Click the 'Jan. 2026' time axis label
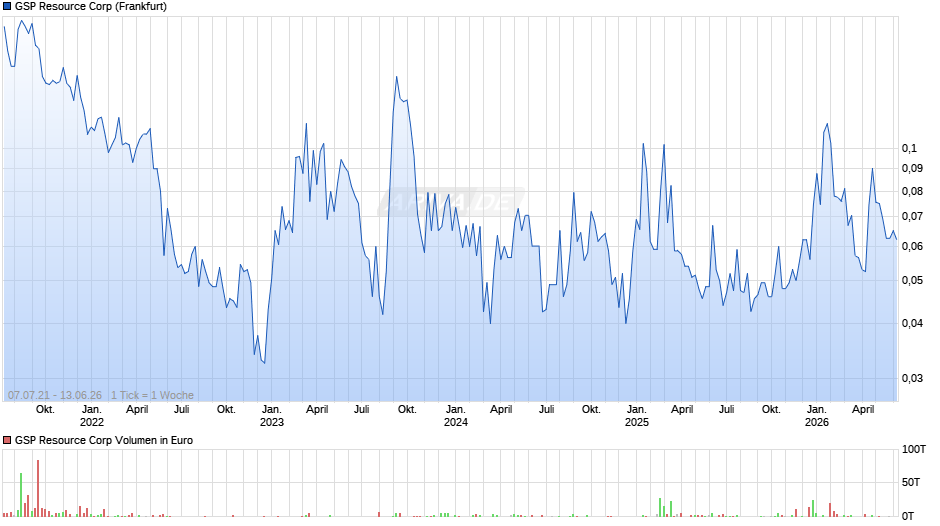This screenshot has width=940, height=526. 817,416
